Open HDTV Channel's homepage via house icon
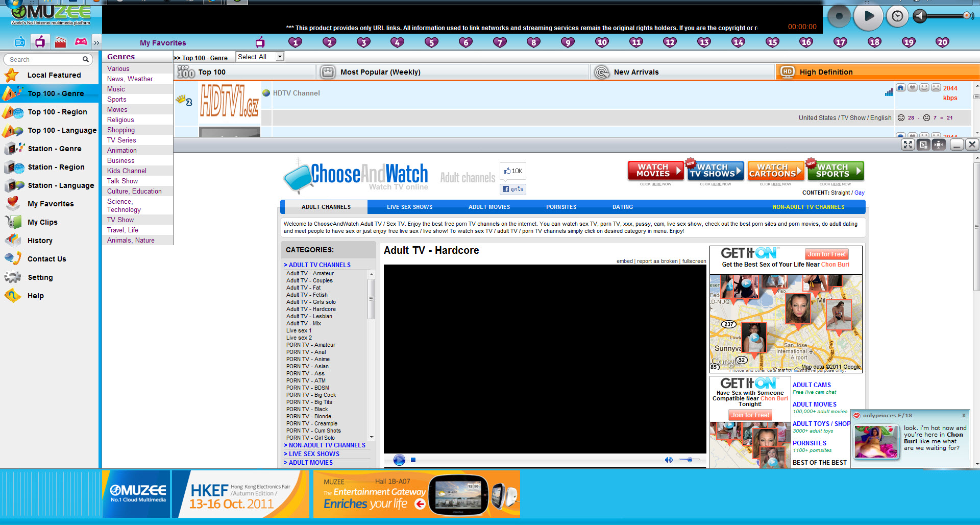The image size is (980, 525). point(901,88)
